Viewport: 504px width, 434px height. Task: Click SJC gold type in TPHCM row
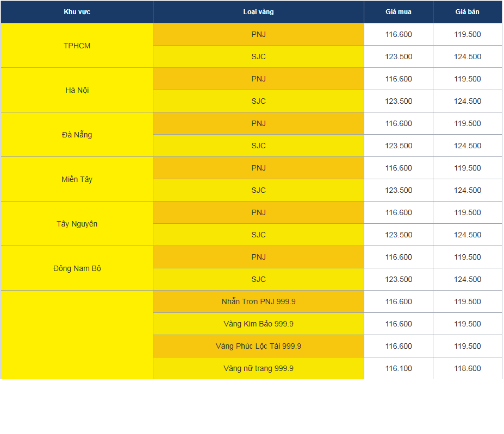pyautogui.click(x=258, y=56)
